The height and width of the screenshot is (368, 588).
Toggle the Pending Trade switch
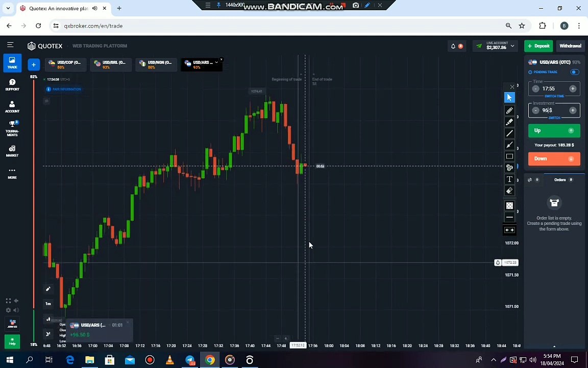[x=575, y=72]
